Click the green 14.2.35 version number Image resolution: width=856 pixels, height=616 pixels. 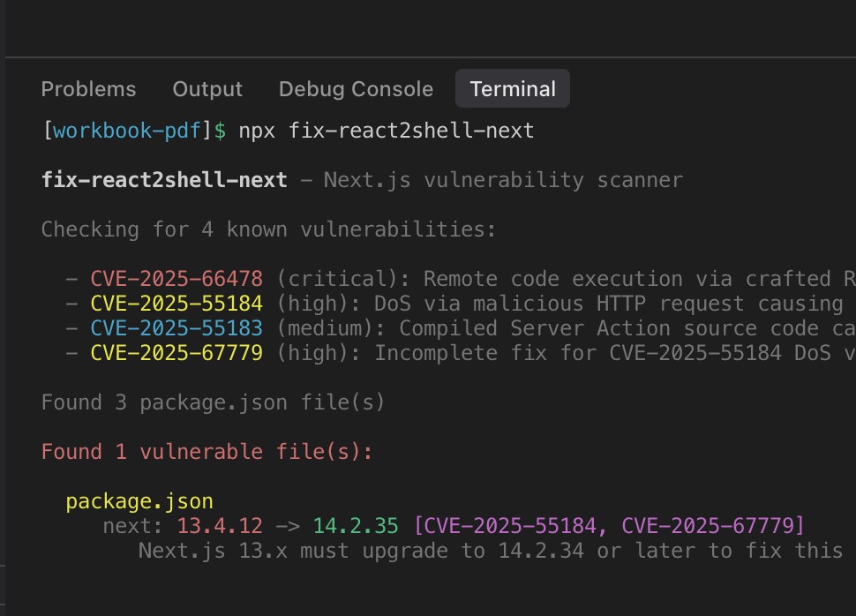click(x=356, y=526)
